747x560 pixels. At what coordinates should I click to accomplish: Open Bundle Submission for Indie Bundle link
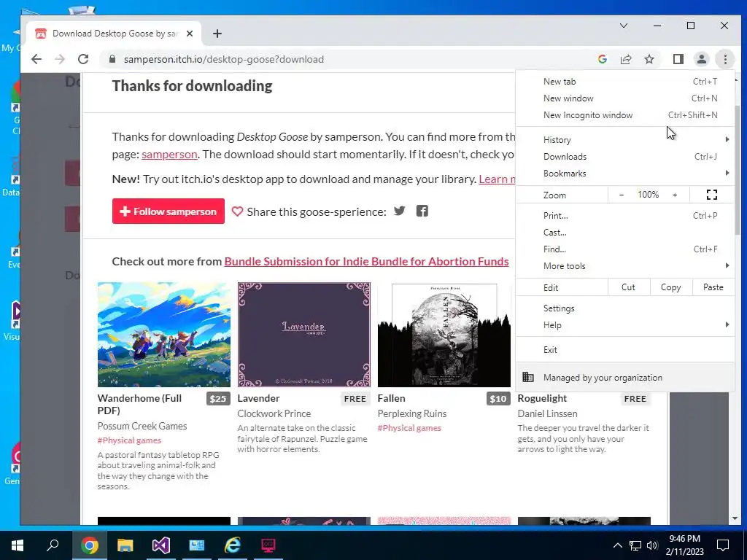tap(366, 262)
